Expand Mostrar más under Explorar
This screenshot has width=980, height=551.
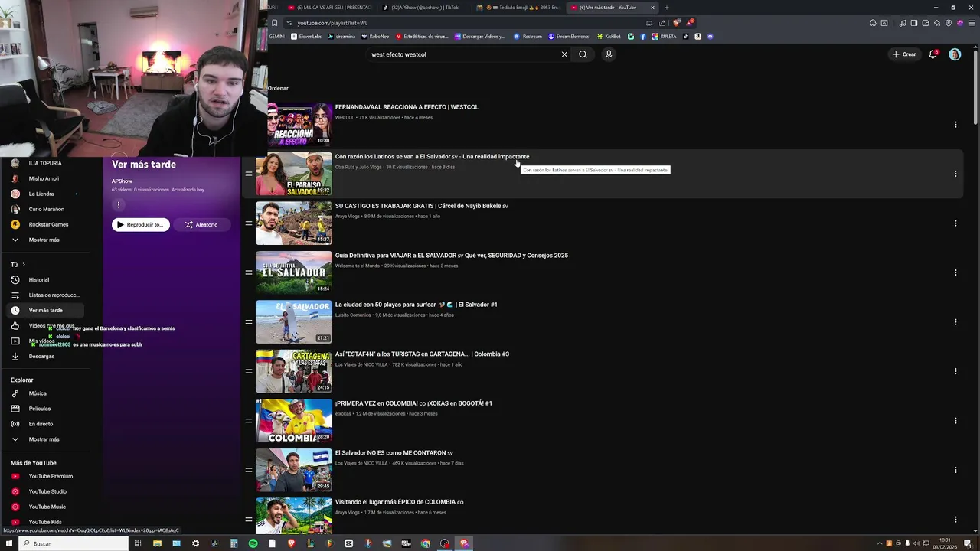[44, 439]
